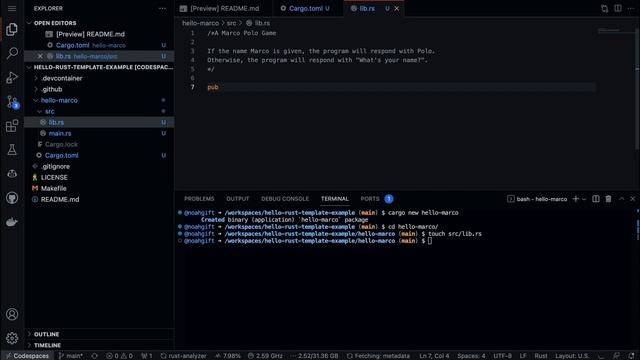Open the LICENSE file
This screenshot has width=640, height=360.
99,178
